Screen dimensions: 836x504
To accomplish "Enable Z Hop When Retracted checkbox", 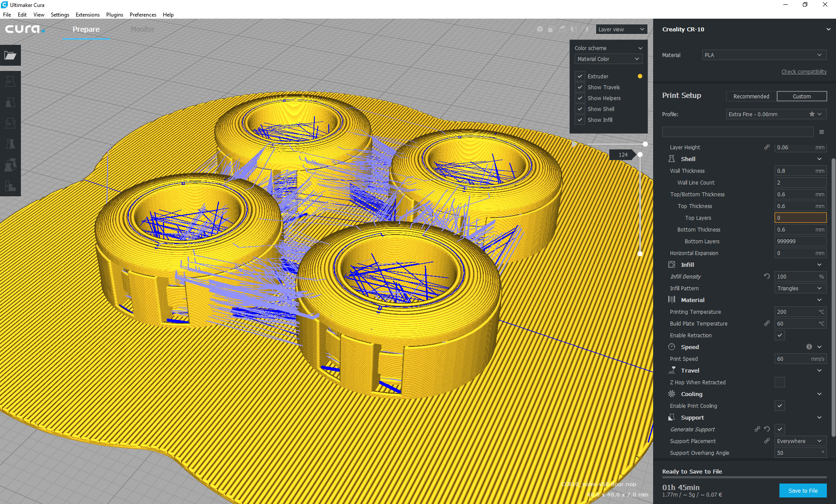I will [x=780, y=382].
